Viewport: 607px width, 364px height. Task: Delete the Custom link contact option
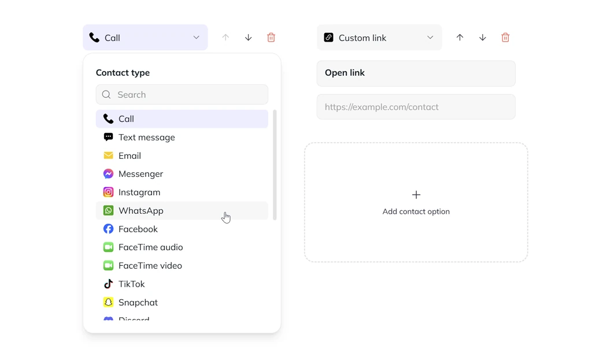(x=505, y=38)
